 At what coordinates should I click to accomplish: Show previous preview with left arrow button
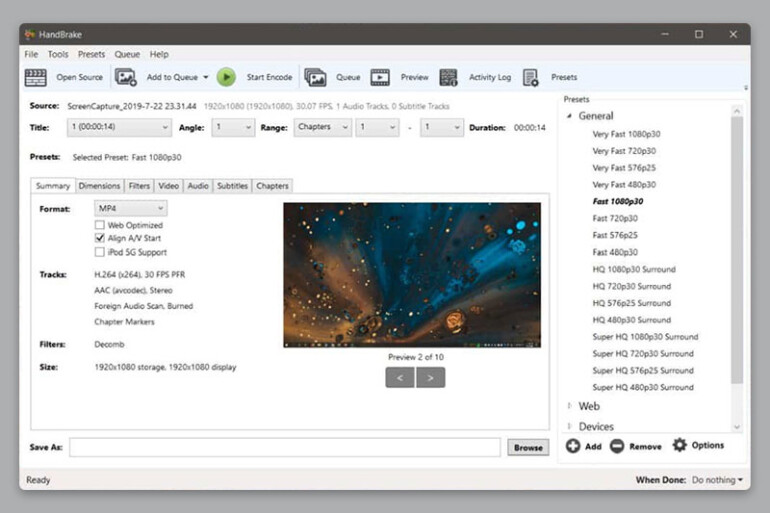point(400,378)
